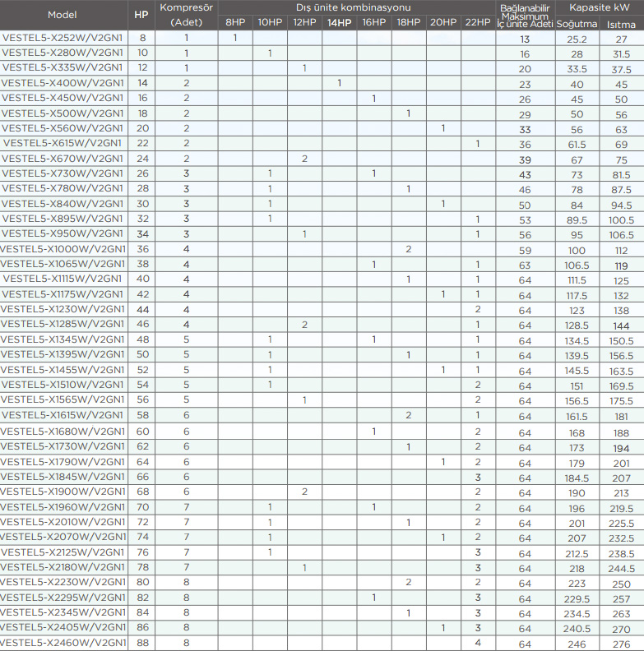Select model VESTEL5-X280W/V2GN1

(63, 53)
